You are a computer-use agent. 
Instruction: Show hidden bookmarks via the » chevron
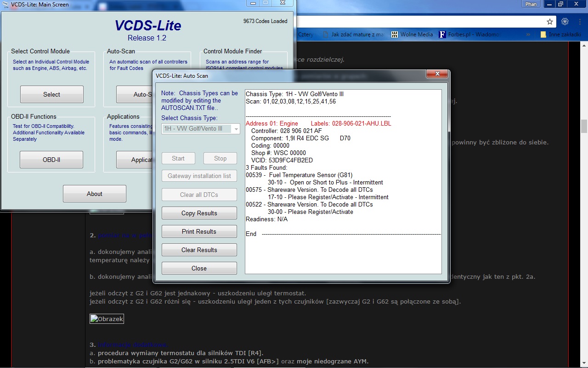click(x=528, y=34)
